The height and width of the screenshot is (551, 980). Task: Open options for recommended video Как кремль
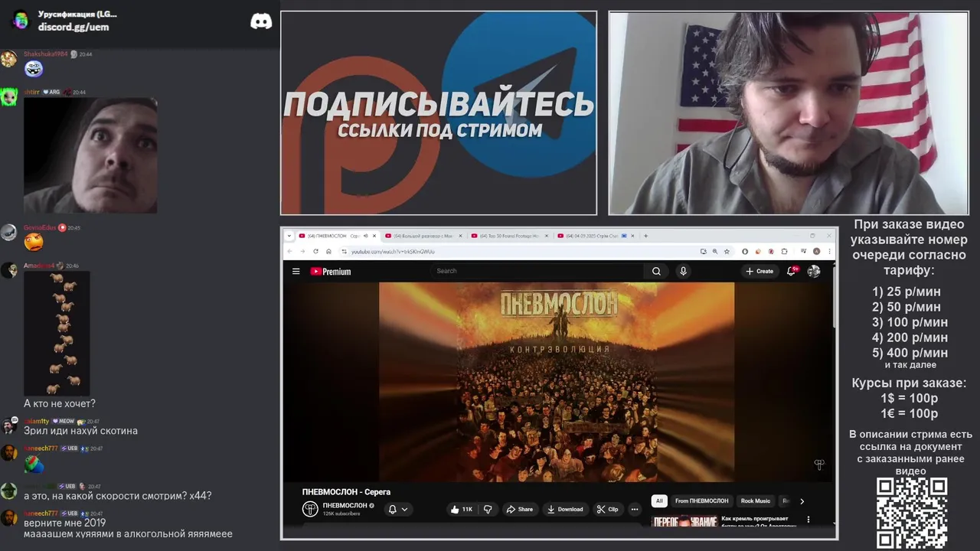coord(808,520)
